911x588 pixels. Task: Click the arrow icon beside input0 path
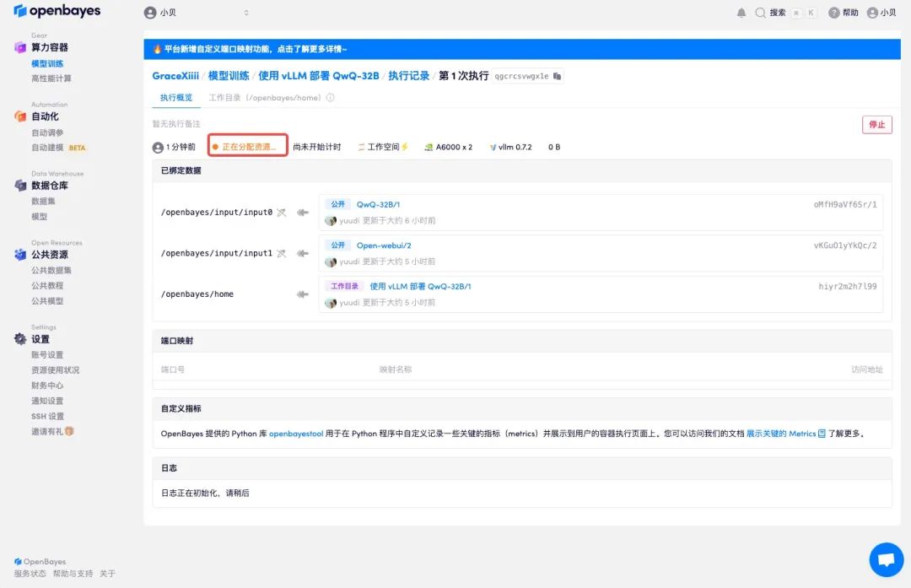(303, 213)
